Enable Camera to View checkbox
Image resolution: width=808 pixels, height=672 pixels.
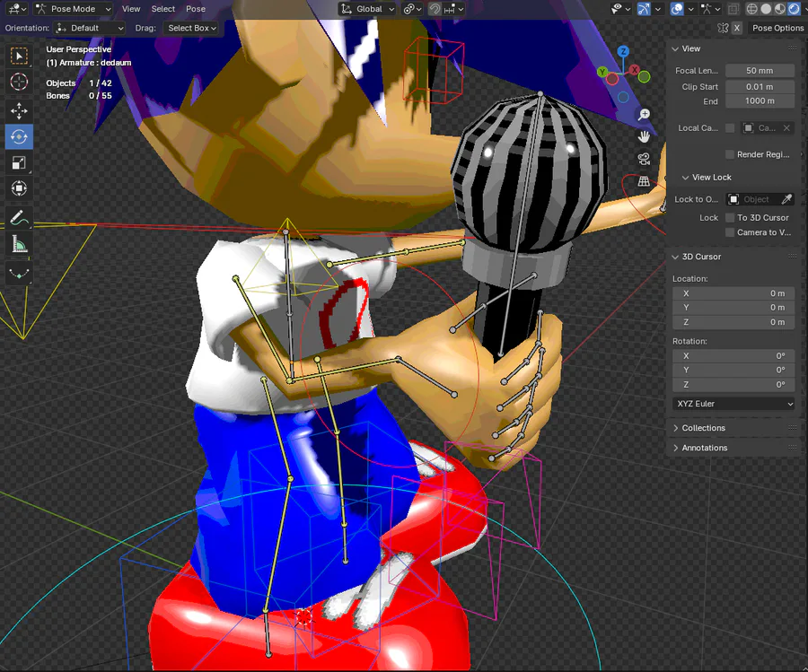point(730,232)
